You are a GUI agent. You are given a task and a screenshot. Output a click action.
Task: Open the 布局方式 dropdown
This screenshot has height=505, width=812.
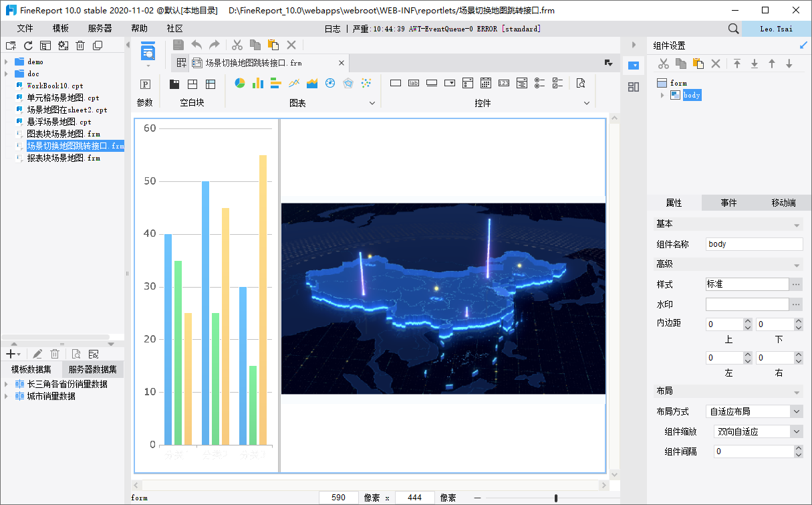click(x=796, y=411)
